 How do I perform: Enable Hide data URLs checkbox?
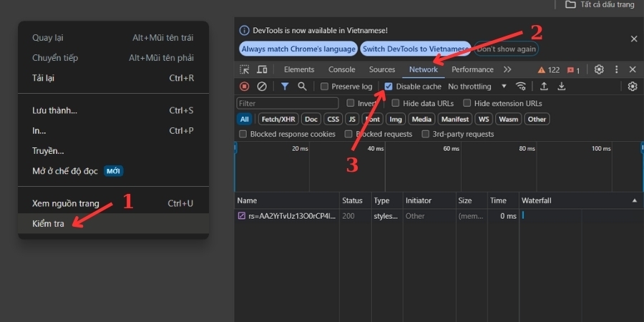(x=396, y=103)
